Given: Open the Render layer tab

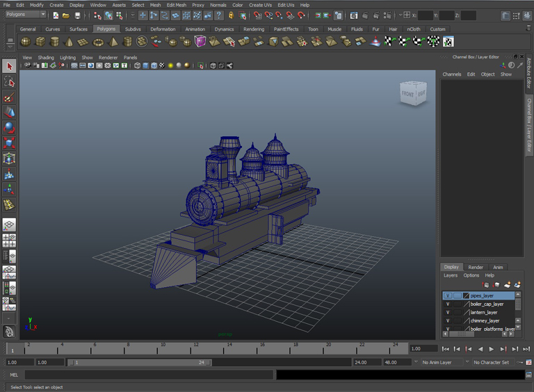Looking at the screenshot, I should pyautogui.click(x=476, y=267).
